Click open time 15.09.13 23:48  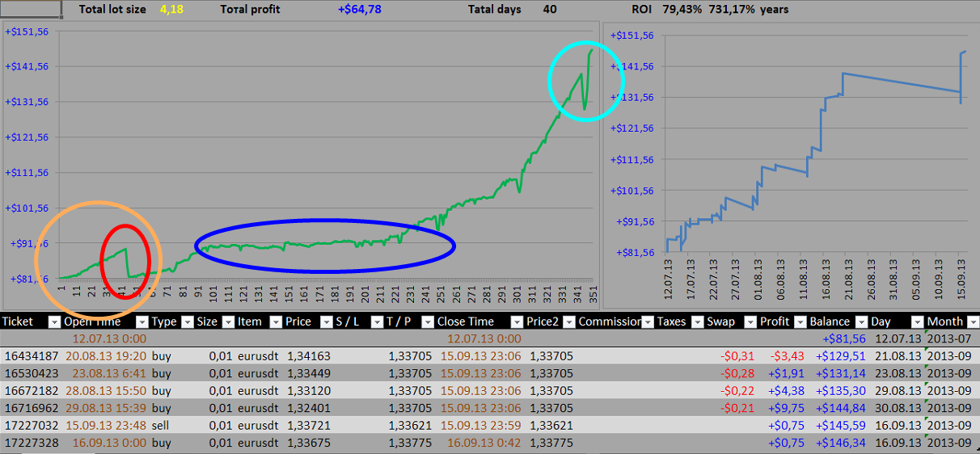pos(106,426)
